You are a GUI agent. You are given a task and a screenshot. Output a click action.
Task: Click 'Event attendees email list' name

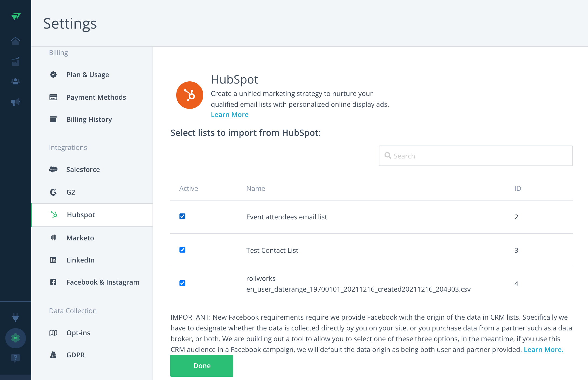click(x=286, y=217)
